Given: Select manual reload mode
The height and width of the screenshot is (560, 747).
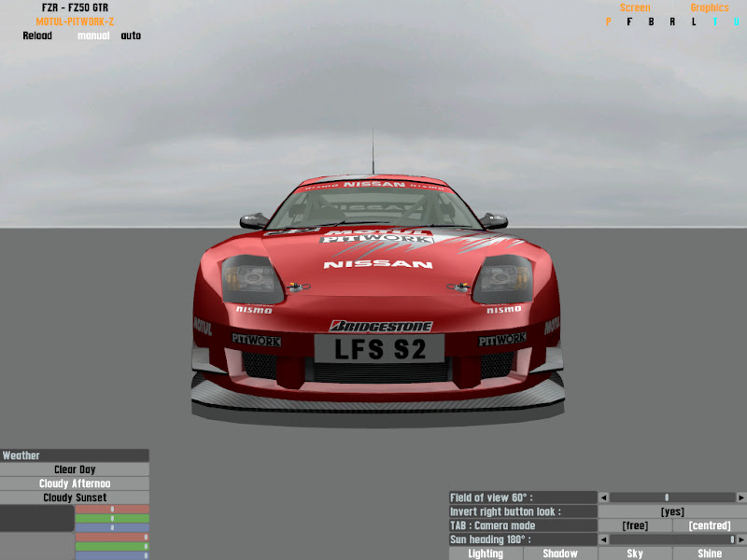Looking at the screenshot, I should [93, 35].
